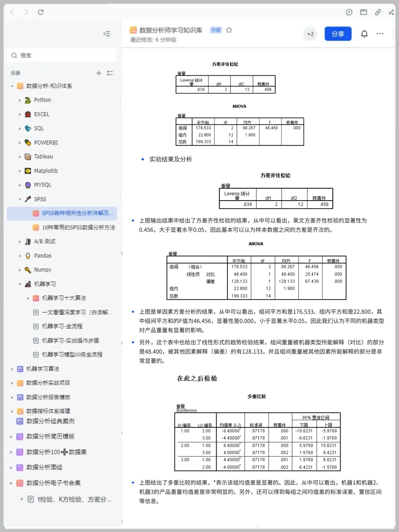Click the page refresh icon
Image resolution: width=399 pixels, height=532 pixels.
(x=41, y=12)
